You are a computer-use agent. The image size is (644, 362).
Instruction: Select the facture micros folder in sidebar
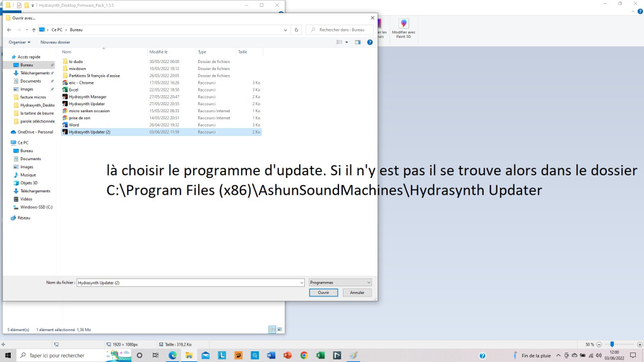click(x=33, y=97)
